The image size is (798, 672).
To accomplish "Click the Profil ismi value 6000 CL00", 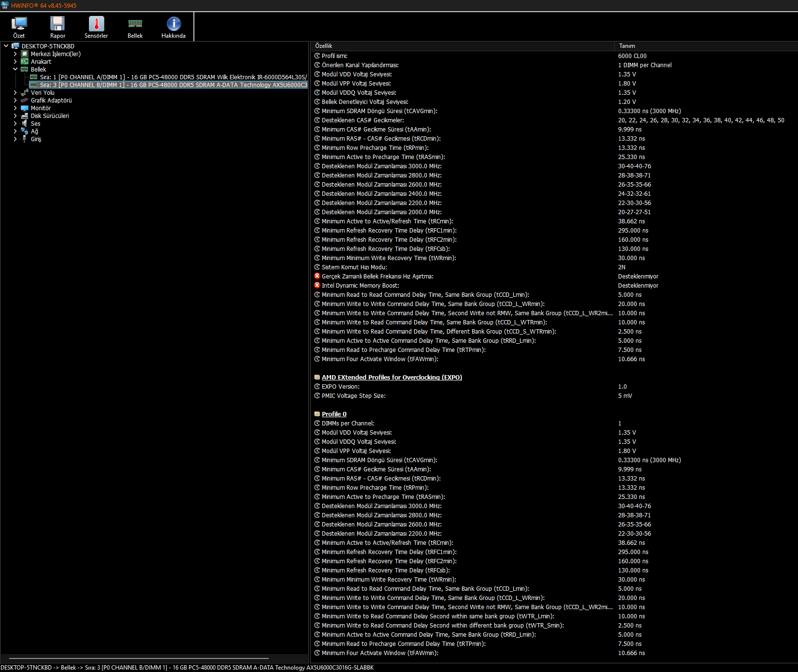I will coord(632,56).
